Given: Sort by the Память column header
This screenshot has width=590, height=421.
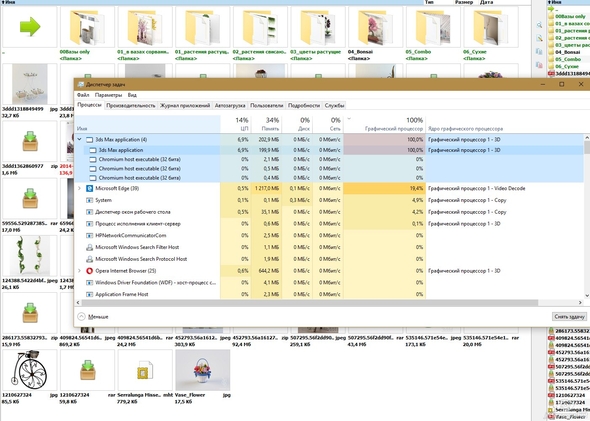Looking at the screenshot, I should tap(266, 124).
